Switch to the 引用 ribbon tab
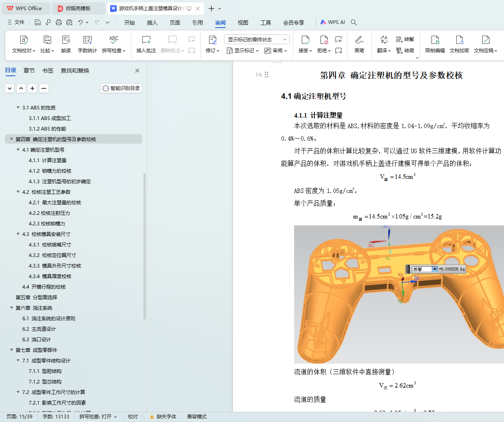The width and height of the screenshot is (504, 422). (198, 23)
